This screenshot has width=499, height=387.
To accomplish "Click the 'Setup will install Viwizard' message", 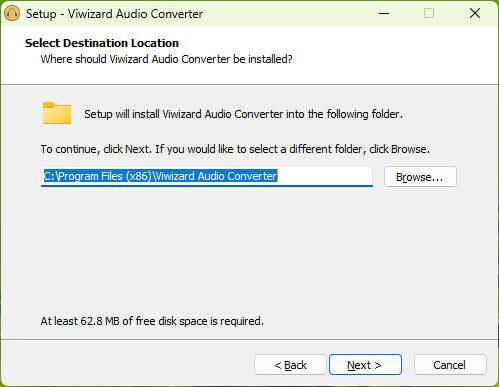I will click(x=243, y=114).
